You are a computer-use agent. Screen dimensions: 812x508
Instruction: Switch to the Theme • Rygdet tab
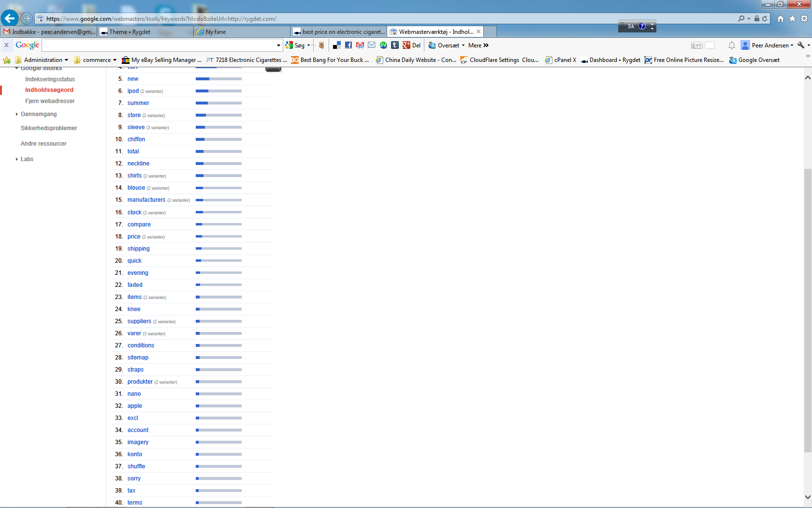point(146,31)
